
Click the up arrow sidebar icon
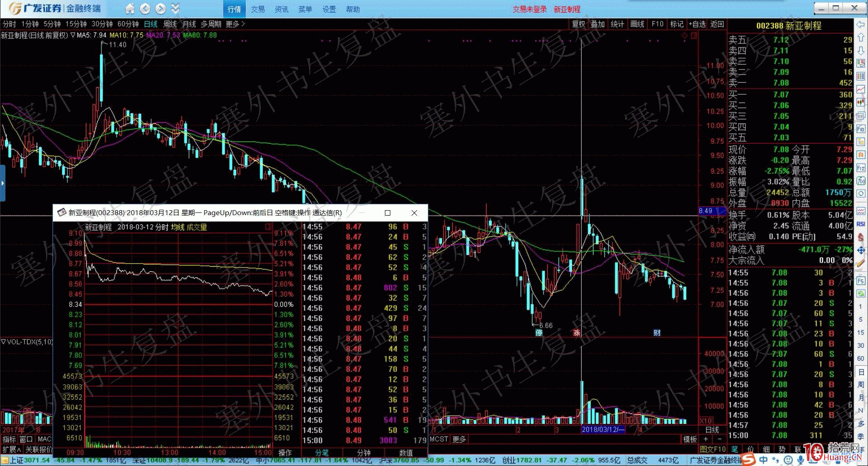tap(861, 37)
